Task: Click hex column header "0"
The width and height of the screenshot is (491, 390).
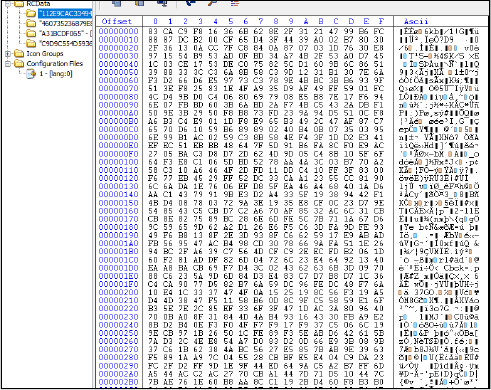Action: click(155, 21)
